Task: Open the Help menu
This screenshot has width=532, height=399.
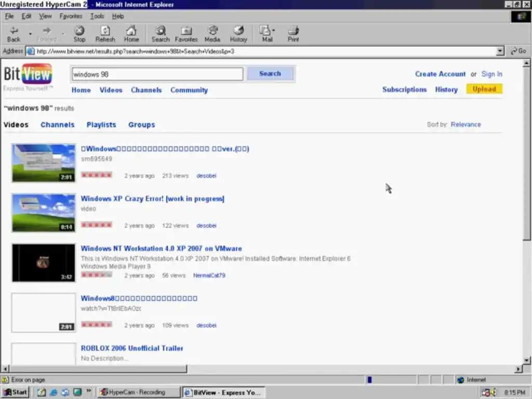Action: [x=118, y=16]
